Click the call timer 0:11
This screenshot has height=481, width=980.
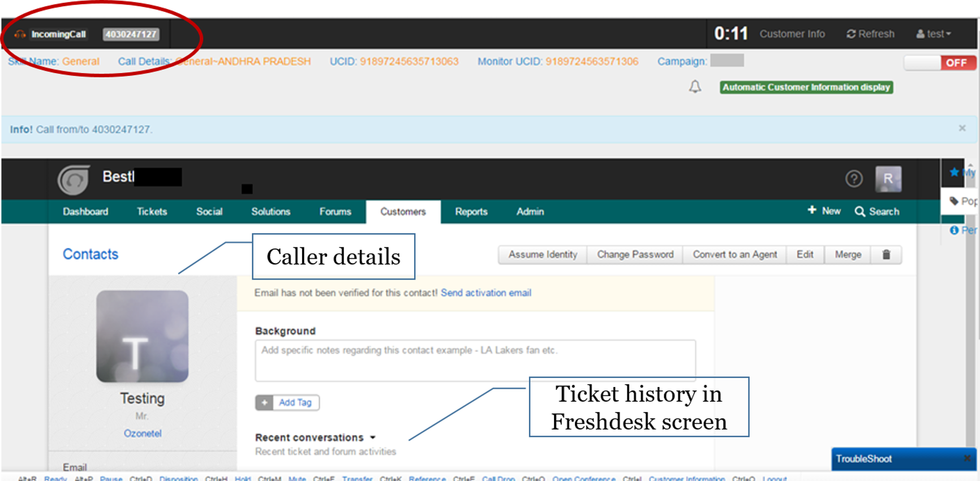coord(731,33)
